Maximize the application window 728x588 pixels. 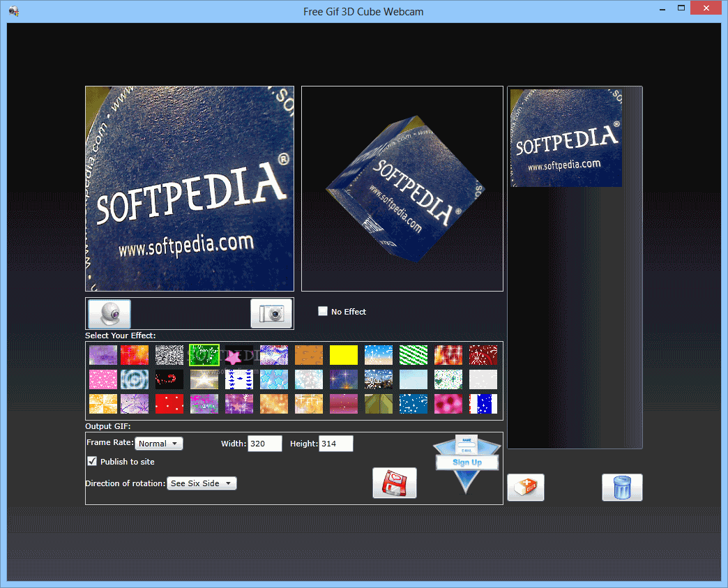[x=681, y=8]
